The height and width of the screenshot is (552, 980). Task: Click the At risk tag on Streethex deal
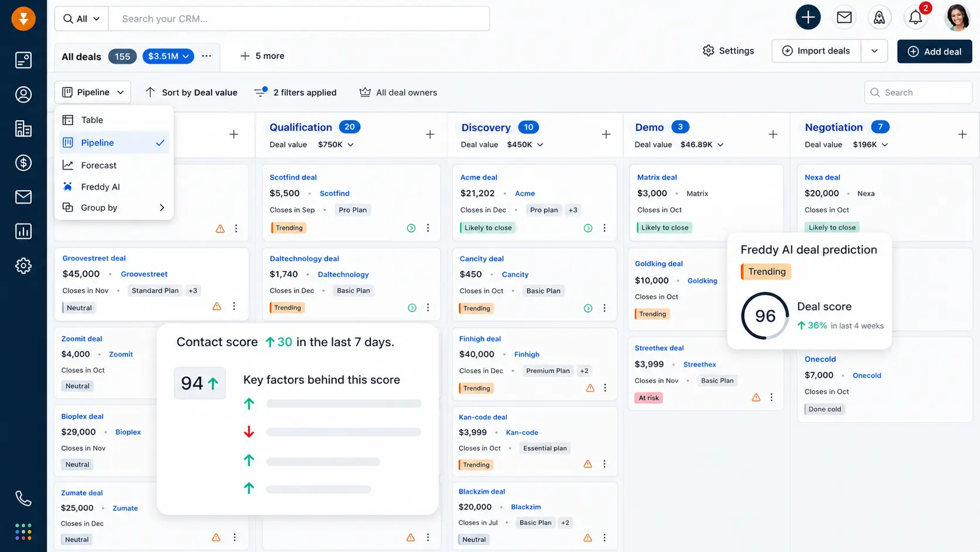point(648,398)
